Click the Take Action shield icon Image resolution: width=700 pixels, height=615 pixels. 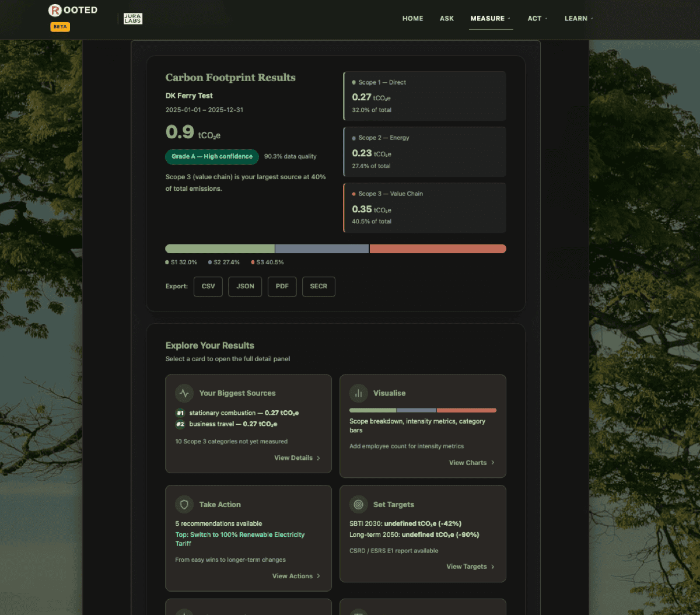184,504
